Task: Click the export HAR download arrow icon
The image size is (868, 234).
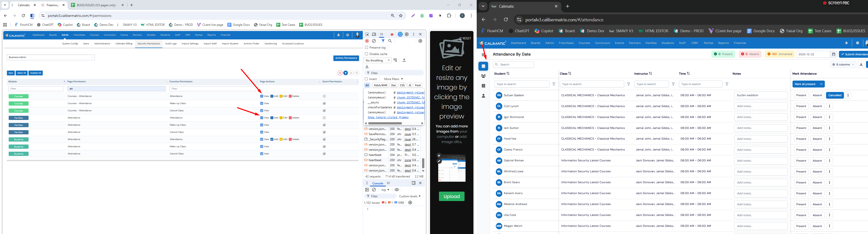Action: [x=367, y=67]
